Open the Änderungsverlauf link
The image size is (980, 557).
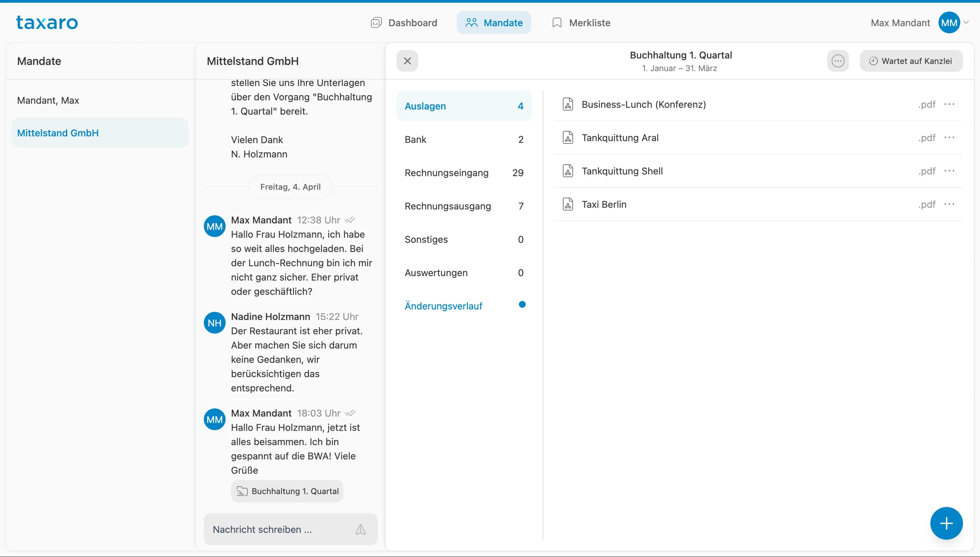tap(443, 306)
